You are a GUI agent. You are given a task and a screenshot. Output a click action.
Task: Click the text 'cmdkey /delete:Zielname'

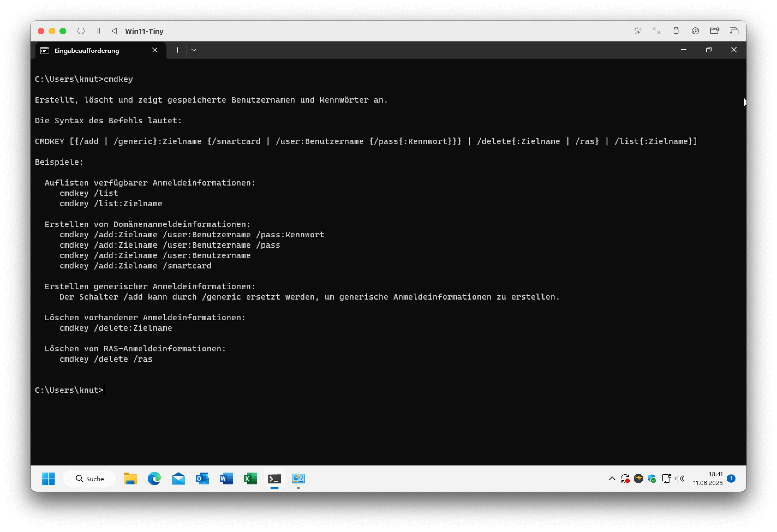[116, 328]
